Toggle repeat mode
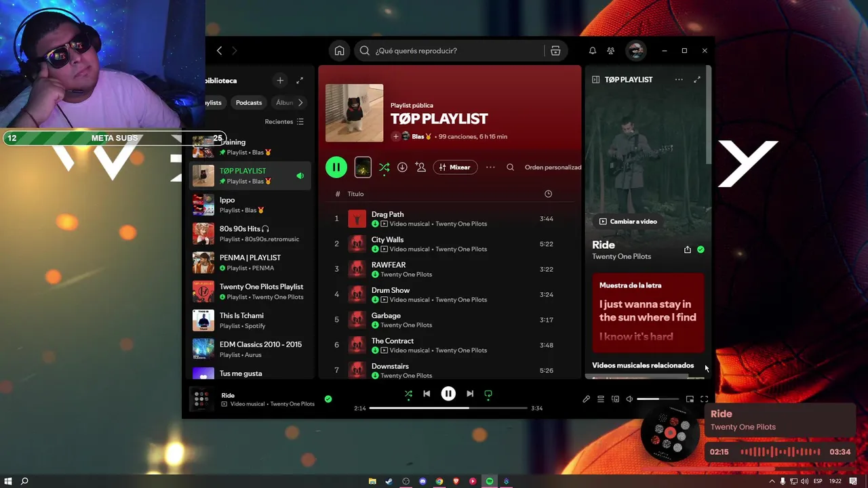Screen dimensions: 868x488 point(488,394)
